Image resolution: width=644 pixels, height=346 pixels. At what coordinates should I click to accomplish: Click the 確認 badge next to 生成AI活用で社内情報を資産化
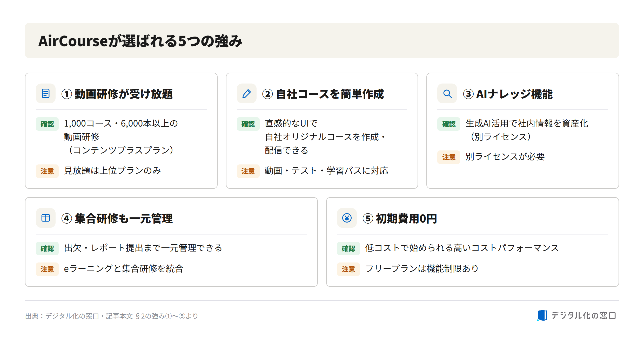(x=449, y=124)
